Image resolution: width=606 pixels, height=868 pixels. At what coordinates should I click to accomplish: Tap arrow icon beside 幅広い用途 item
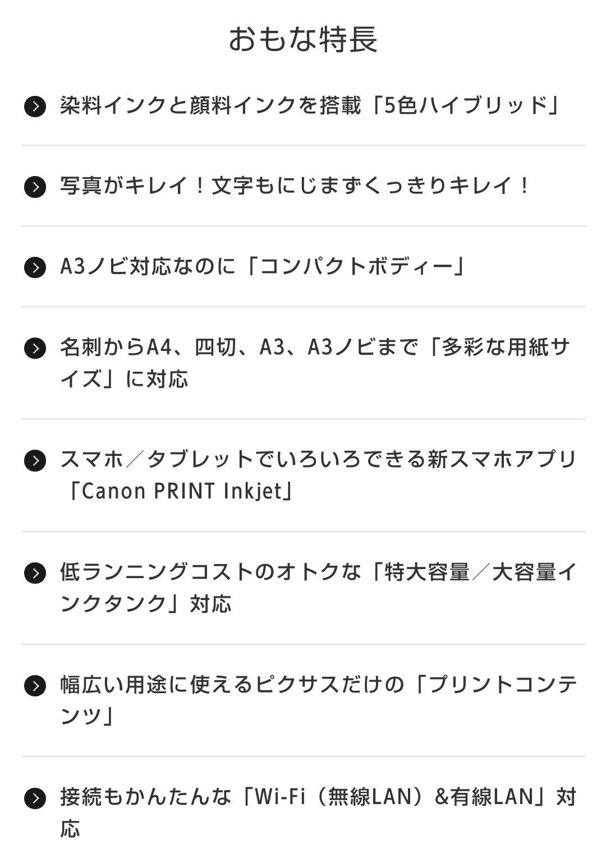[x=35, y=685]
